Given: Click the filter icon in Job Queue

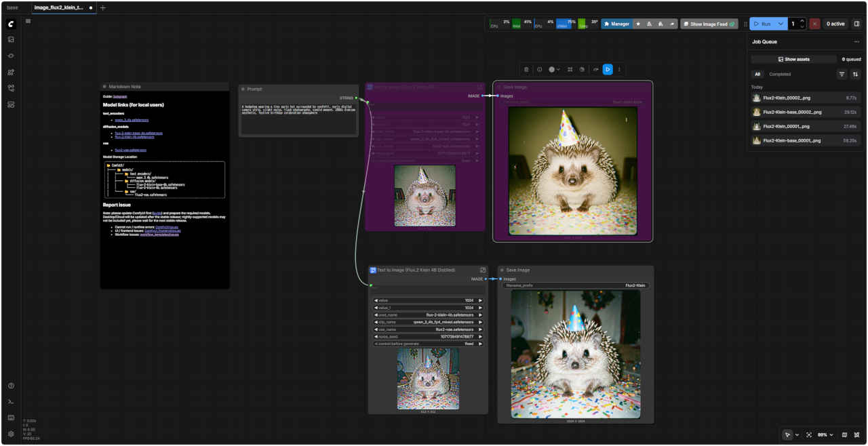Looking at the screenshot, I should point(842,75).
